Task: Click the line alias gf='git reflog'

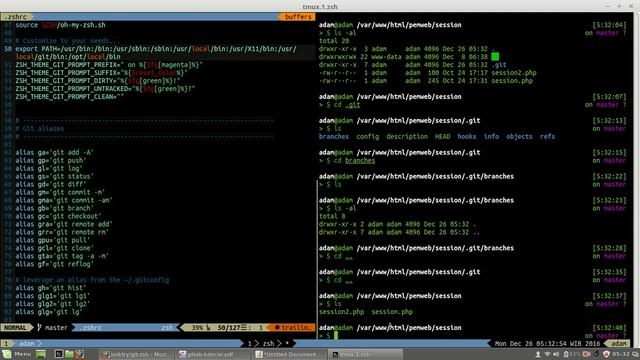Action: coord(55,264)
